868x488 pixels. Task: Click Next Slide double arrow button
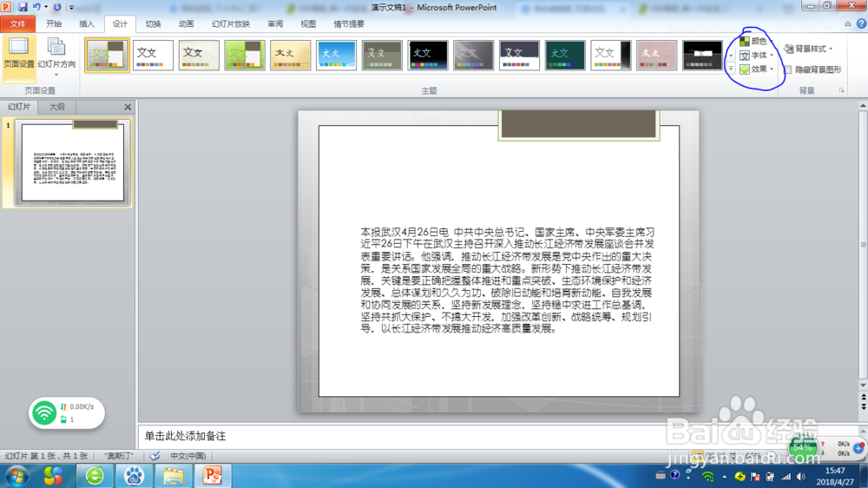[863, 406]
